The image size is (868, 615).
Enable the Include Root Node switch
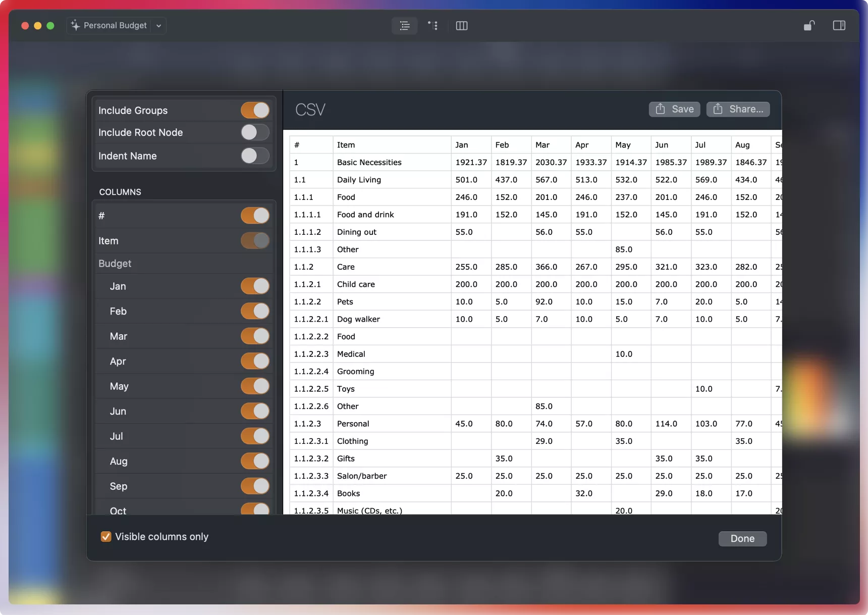point(255,132)
